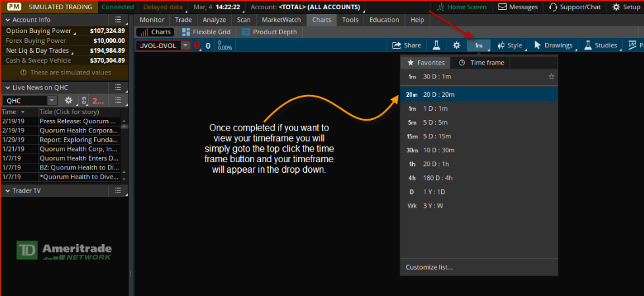Open the Share chart button

pos(406,45)
